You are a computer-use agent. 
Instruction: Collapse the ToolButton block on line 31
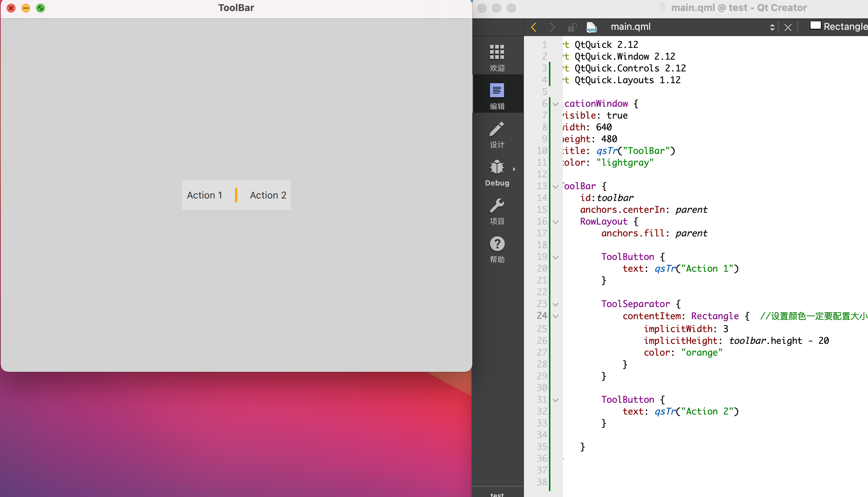556,400
